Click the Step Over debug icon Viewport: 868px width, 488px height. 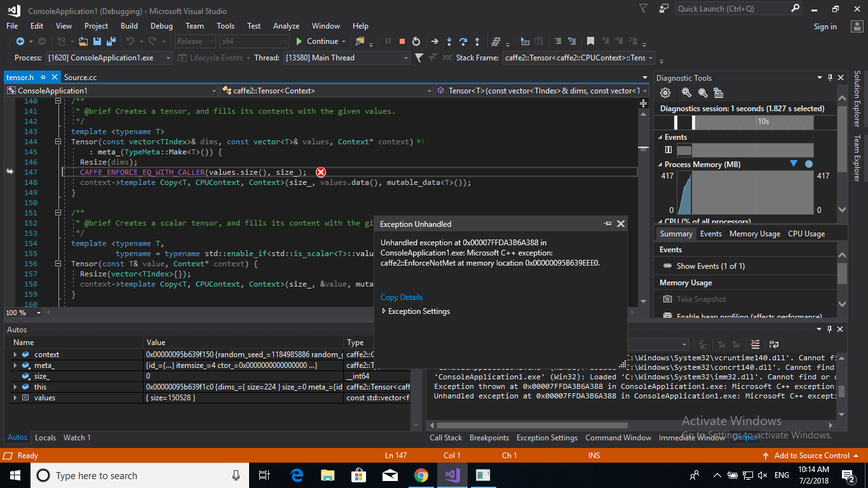[462, 41]
